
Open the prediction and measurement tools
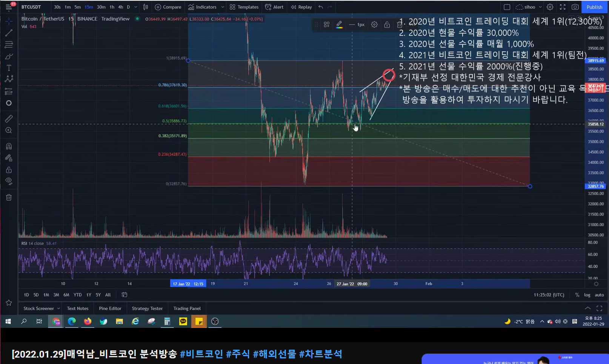(9, 91)
